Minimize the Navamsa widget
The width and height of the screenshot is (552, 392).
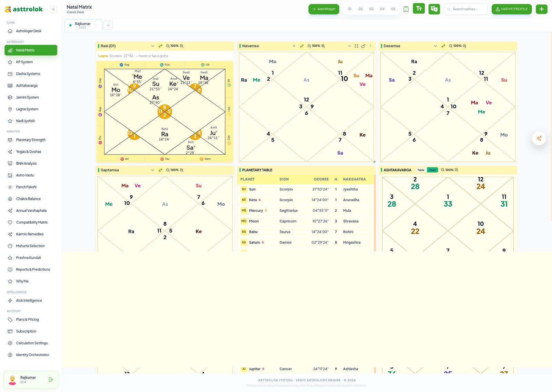pos(349,46)
